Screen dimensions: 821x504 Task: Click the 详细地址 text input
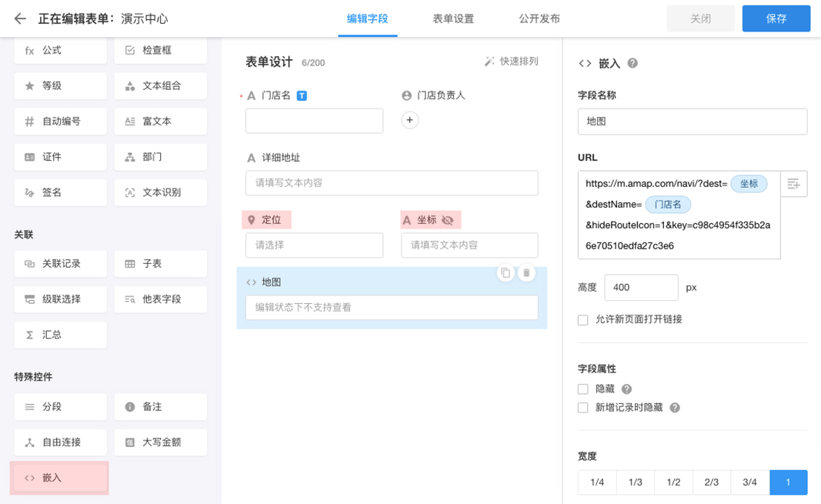[x=392, y=182]
